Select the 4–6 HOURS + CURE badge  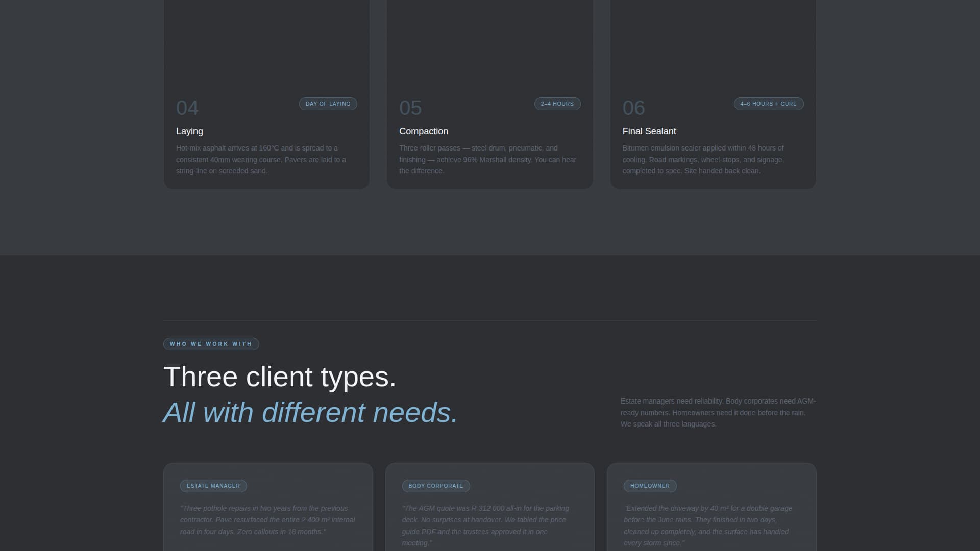pyautogui.click(x=768, y=104)
